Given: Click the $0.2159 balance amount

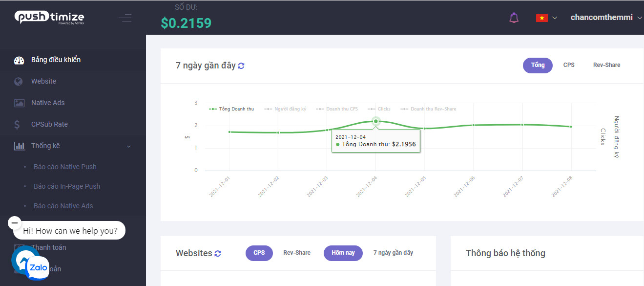Looking at the screenshot, I should [186, 22].
